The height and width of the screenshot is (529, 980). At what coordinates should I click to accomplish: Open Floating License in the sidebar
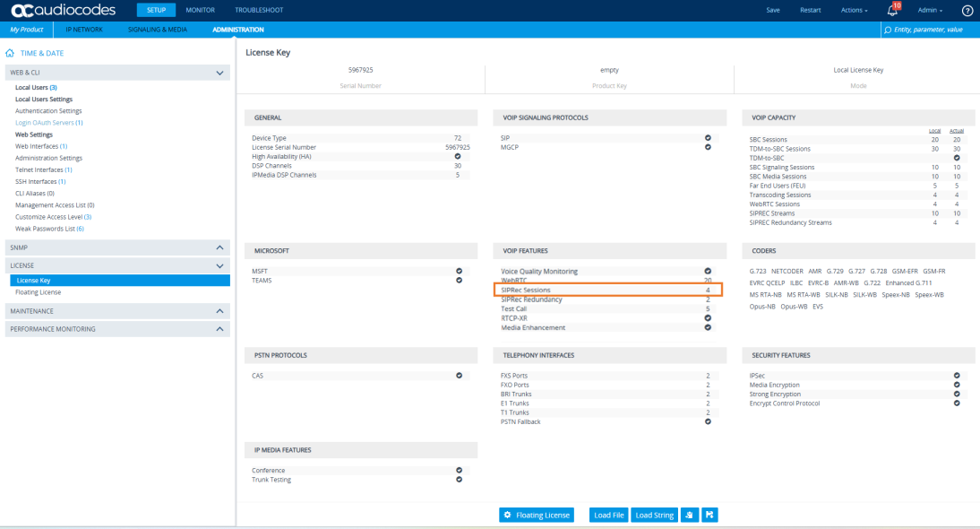click(39, 292)
